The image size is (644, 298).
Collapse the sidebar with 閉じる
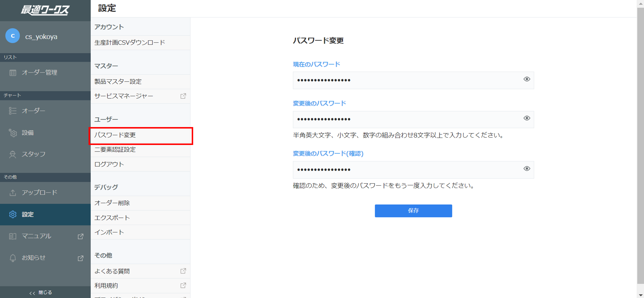point(45,292)
